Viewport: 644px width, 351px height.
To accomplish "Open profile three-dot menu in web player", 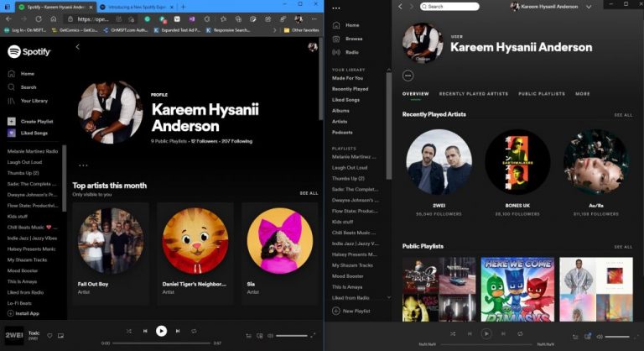I will [83, 165].
